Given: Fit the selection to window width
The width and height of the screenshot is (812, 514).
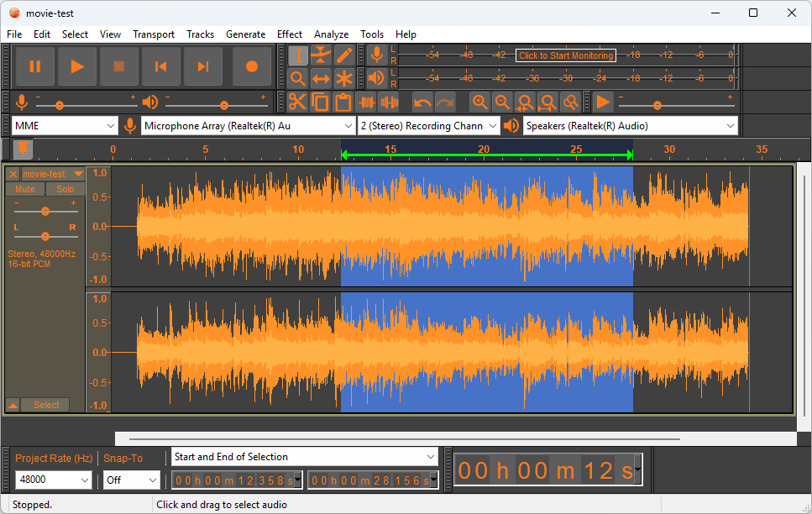Looking at the screenshot, I should point(526,102).
